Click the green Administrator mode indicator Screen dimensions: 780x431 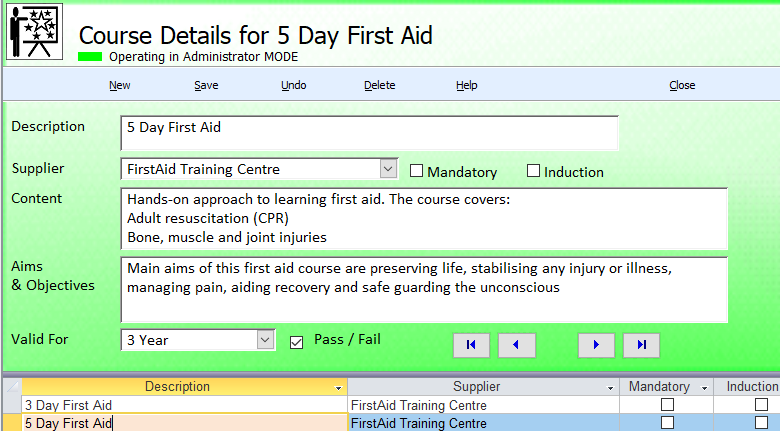[x=90, y=57]
